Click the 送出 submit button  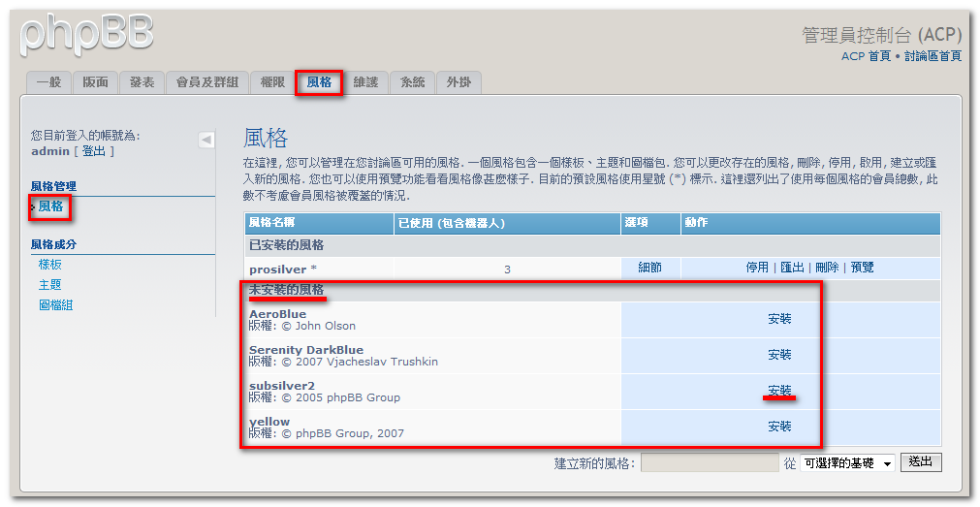point(921,462)
